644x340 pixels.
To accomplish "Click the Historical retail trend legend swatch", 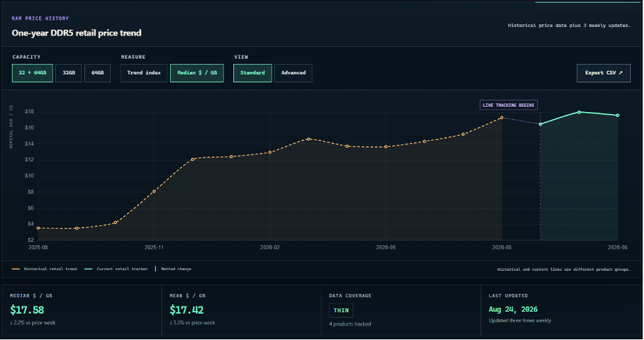I will tap(16, 269).
